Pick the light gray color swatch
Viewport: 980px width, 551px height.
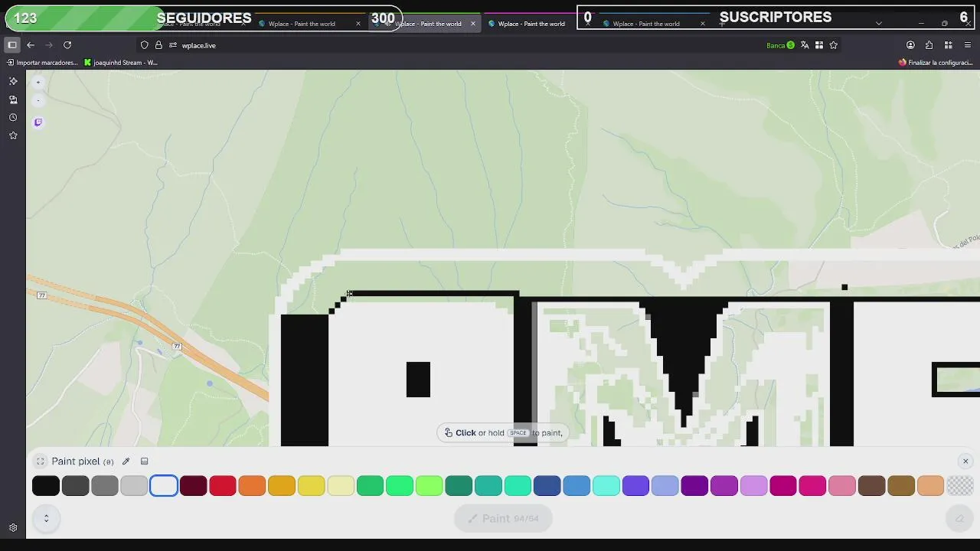coord(134,486)
